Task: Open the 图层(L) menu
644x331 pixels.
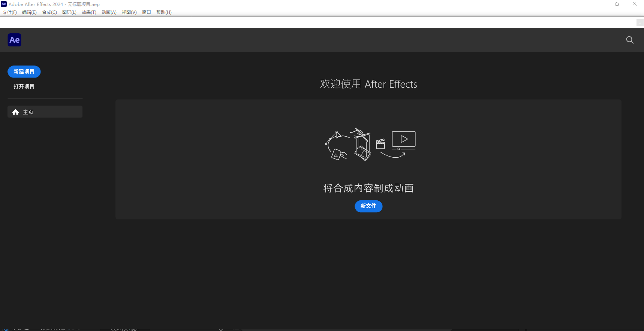Action: point(69,12)
